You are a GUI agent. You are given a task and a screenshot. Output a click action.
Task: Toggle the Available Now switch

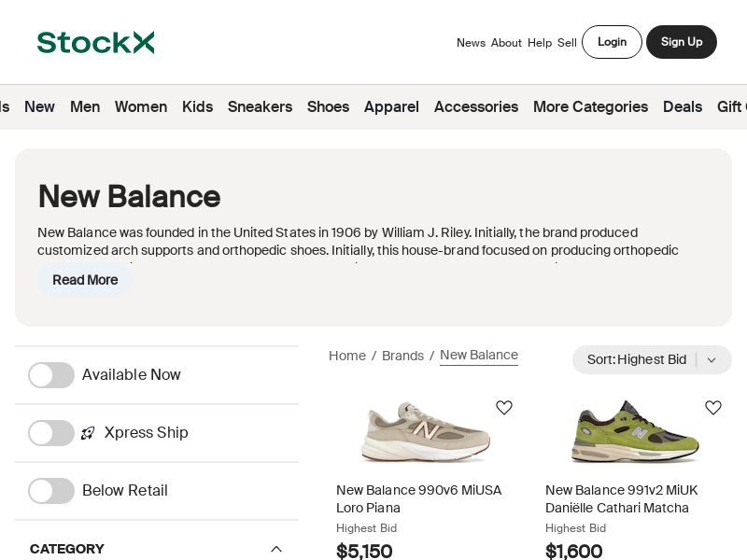51,375
